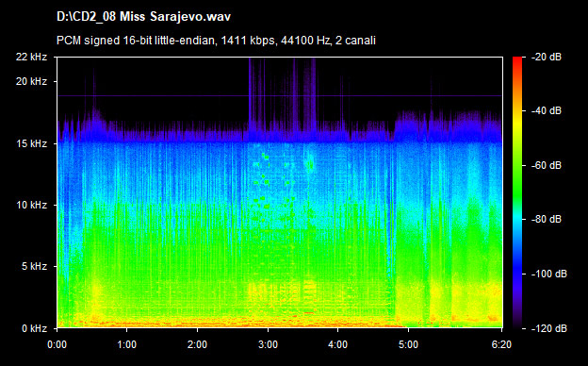Click the -120 dB scale label
Image resolution: width=588 pixels, height=366 pixels.
(x=548, y=329)
